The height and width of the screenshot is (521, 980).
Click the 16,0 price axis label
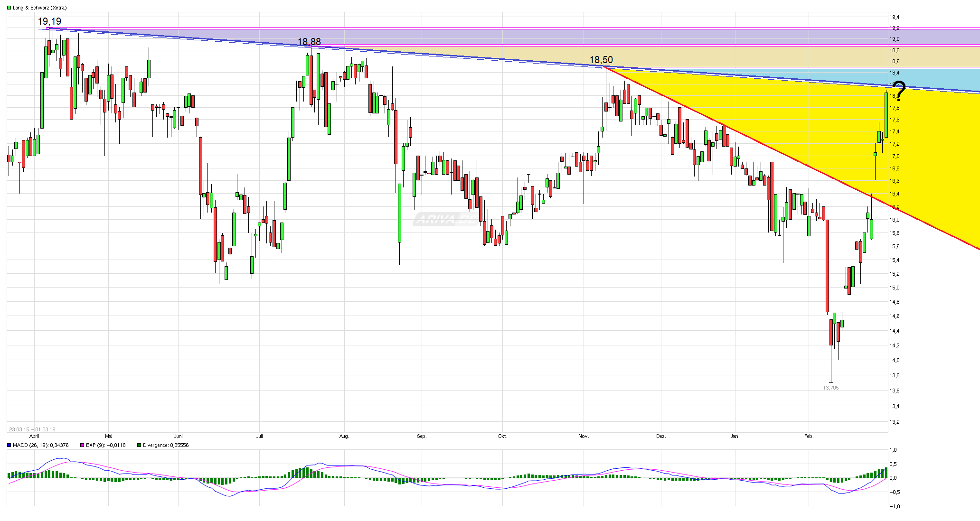(894, 220)
